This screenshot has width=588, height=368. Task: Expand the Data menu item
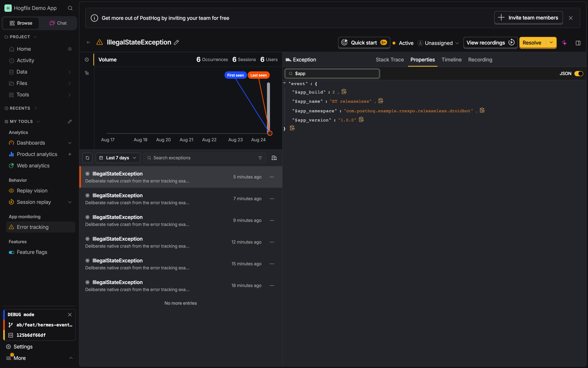tap(70, 72)
